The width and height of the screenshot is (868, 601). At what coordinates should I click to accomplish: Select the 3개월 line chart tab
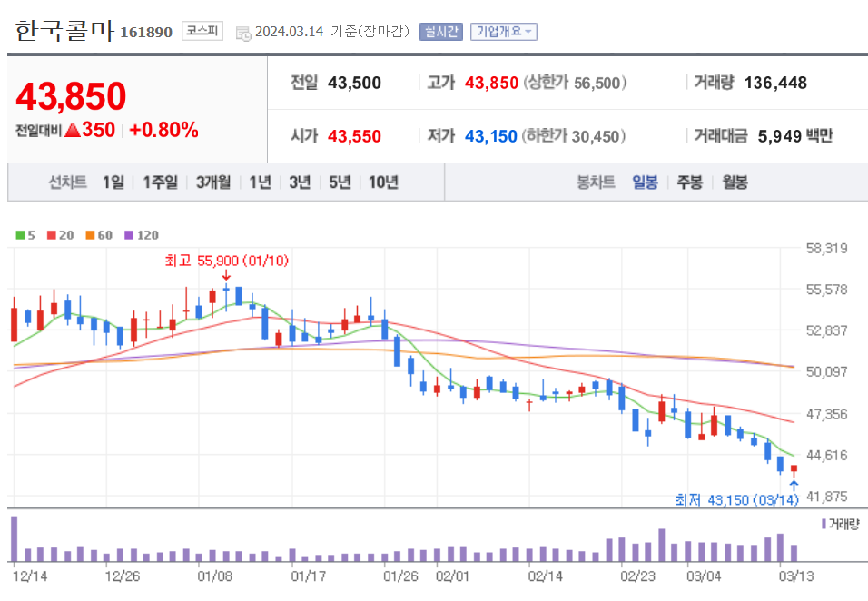tap(213, 182)
